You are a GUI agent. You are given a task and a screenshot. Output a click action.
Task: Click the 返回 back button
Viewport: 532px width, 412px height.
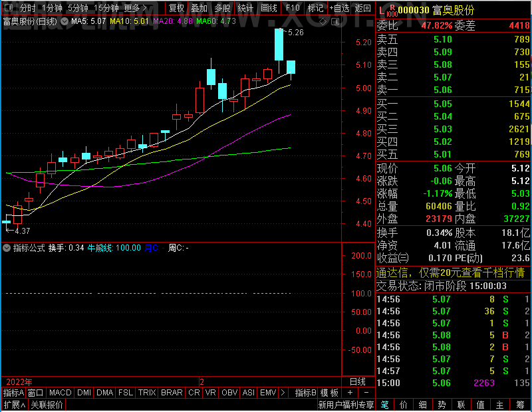pyautogui.click(x=362, y=8)
